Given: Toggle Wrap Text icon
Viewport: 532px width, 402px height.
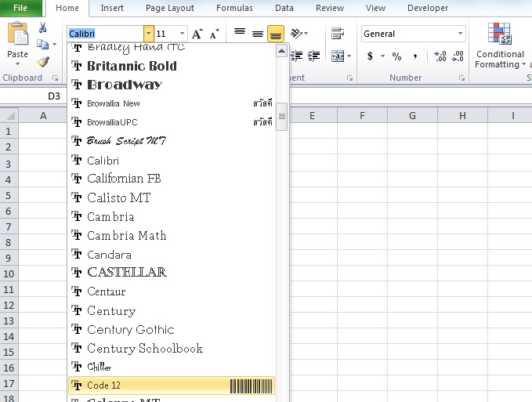Looking at the screenshot, I should click(x=338, y=33).
